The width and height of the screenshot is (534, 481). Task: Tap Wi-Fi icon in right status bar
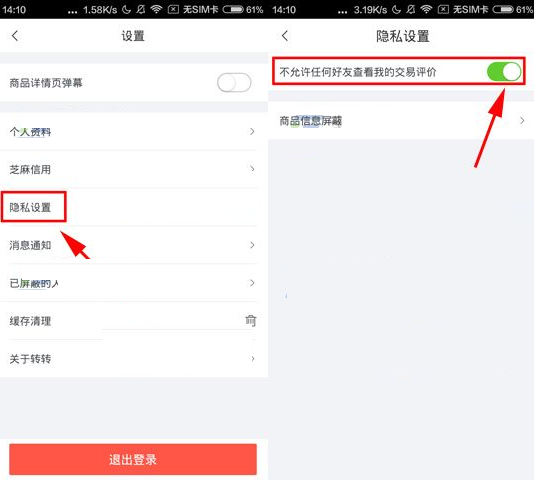[x=426, y=10]
